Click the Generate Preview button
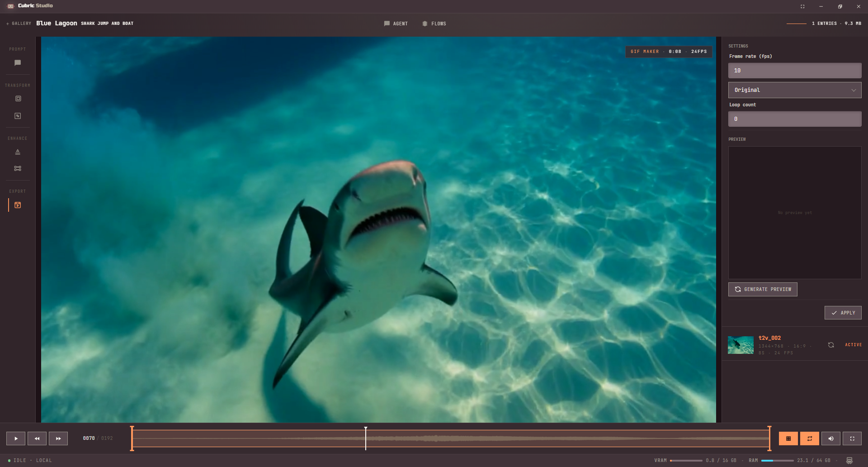The image size is (868, 467). [763, 289]
